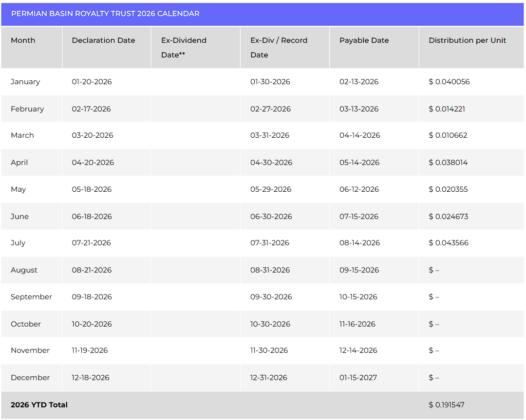
Task: Select payable date 08-14-2026
Action: click(x=359, y=243)
